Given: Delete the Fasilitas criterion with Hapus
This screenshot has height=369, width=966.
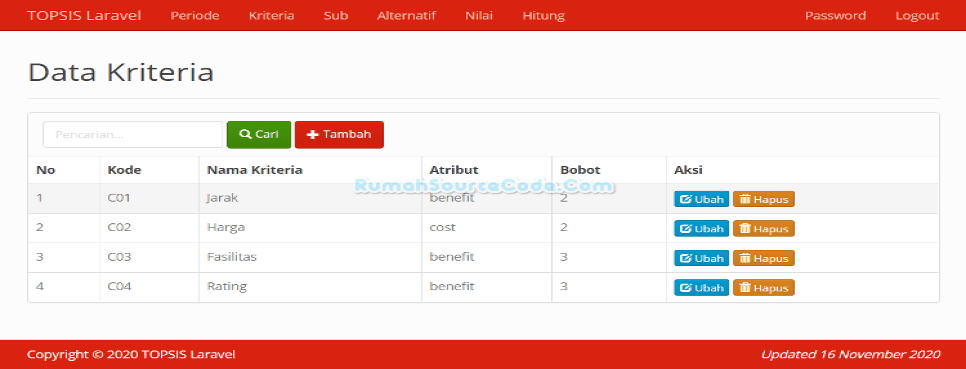Looking at the screenshot, I should pyautogui.click(x=763, y=258).
